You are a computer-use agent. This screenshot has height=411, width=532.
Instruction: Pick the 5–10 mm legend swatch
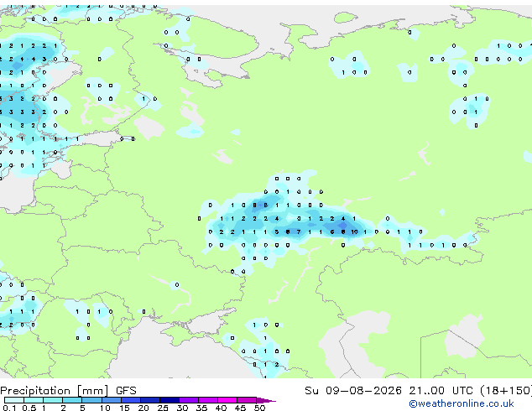coord(92,400)
